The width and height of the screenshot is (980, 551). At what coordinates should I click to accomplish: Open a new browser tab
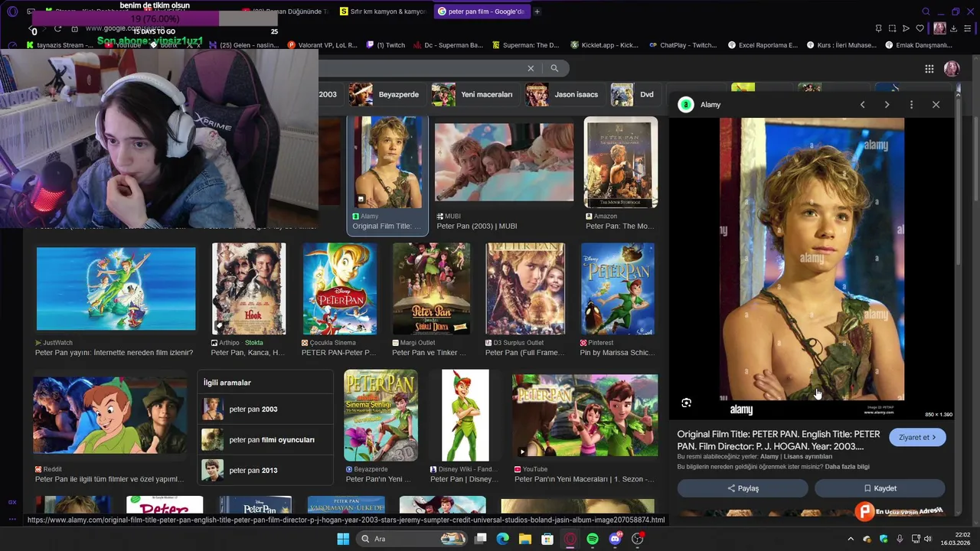(537, 11)
